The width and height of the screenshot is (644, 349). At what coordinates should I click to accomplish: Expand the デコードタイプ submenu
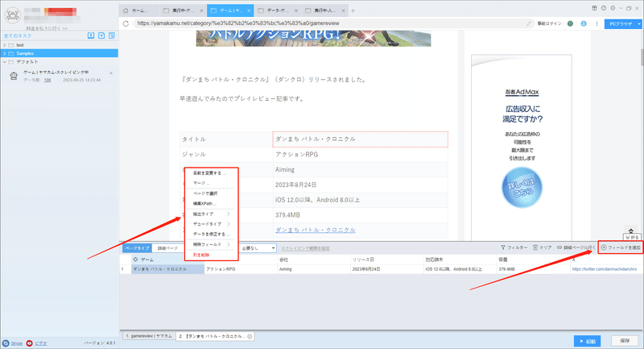211,224
